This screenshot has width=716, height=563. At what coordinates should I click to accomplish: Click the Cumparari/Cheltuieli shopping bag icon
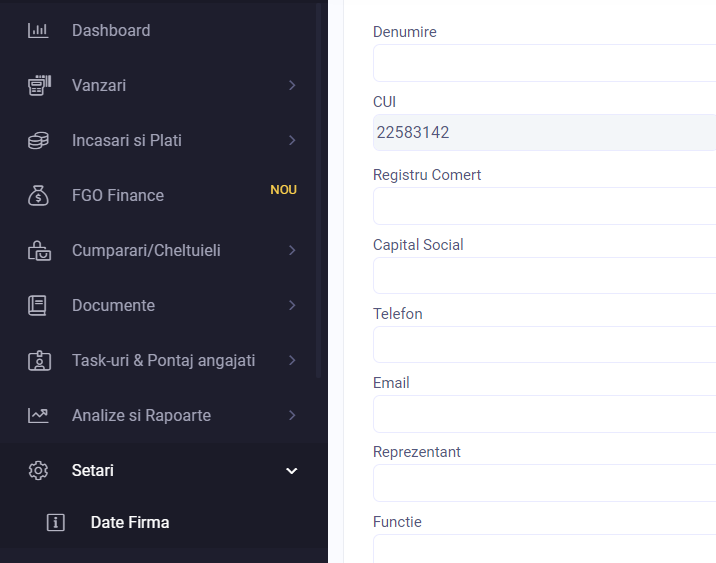tap(39, 251)
